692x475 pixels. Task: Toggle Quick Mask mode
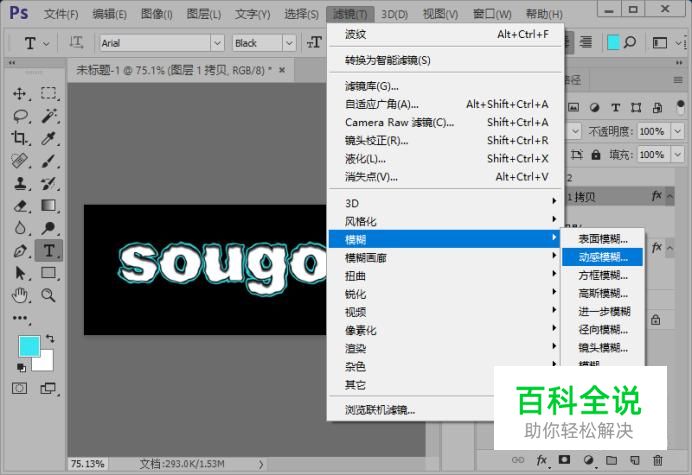(19, 388)
